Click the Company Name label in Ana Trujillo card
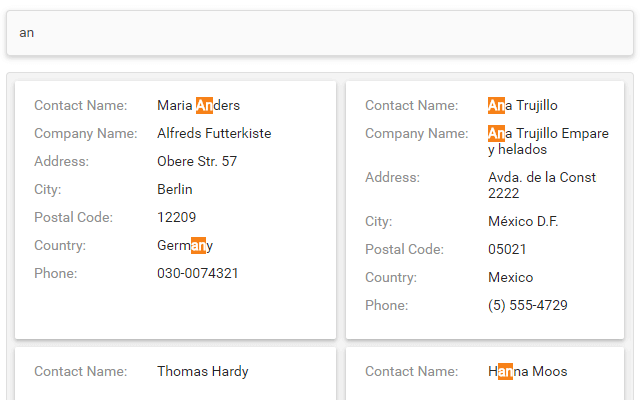The image size is (640, 400). [x=417, y=133]
